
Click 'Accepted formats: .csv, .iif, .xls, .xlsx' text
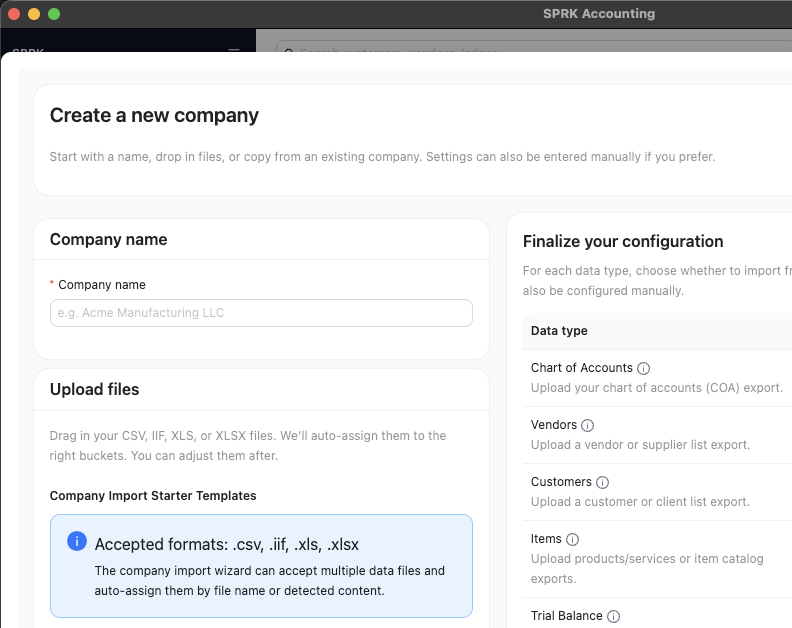(x=227, y=545)
